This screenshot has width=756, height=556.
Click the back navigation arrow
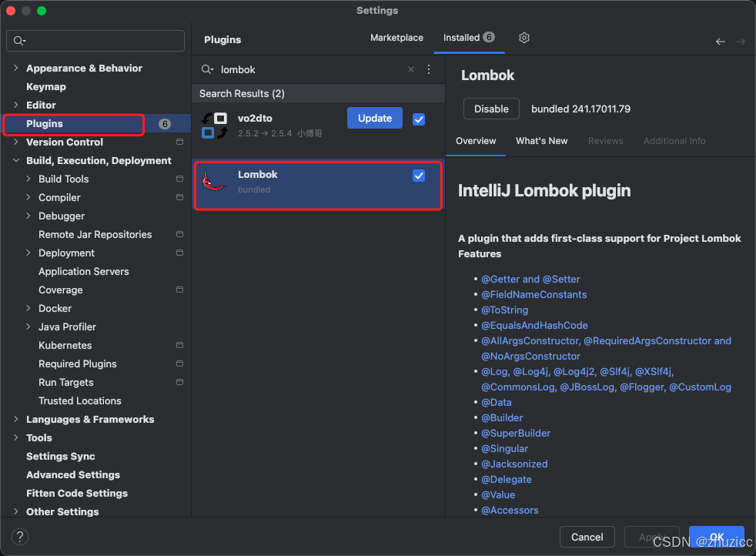pos(721,42)
